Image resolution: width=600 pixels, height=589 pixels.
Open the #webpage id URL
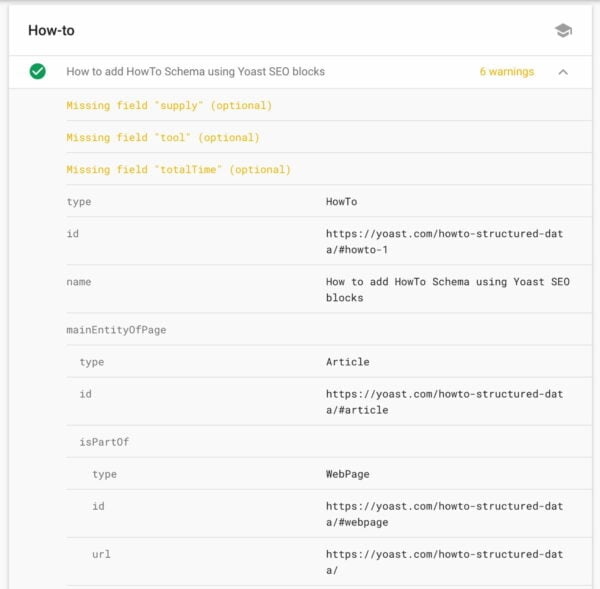pyautogui.click(x=444, y=514)
